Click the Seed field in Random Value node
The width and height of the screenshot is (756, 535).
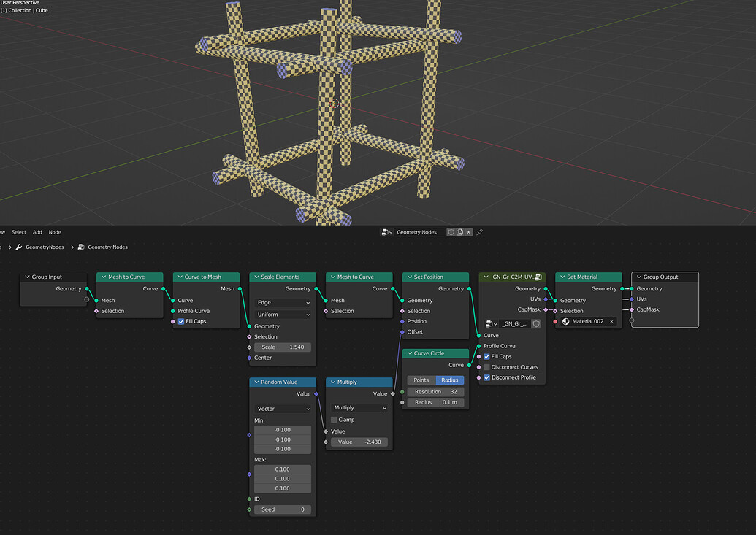coord(282,509)
